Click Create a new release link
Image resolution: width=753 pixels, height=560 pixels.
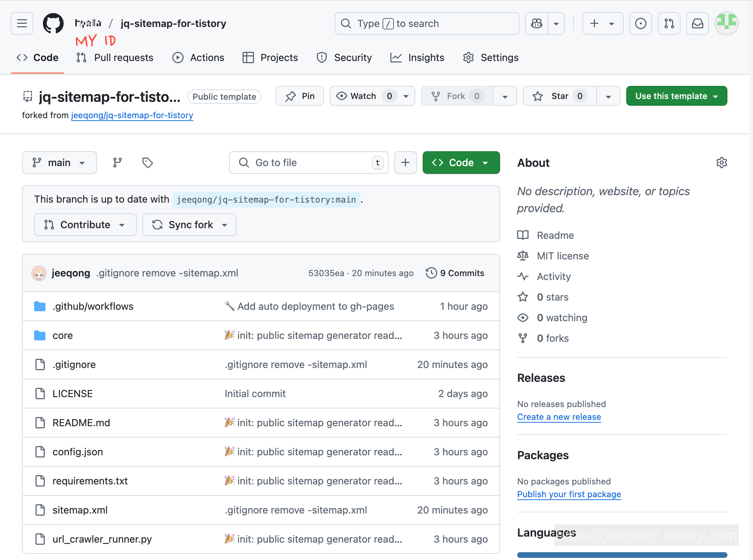[x=559, y=417]
